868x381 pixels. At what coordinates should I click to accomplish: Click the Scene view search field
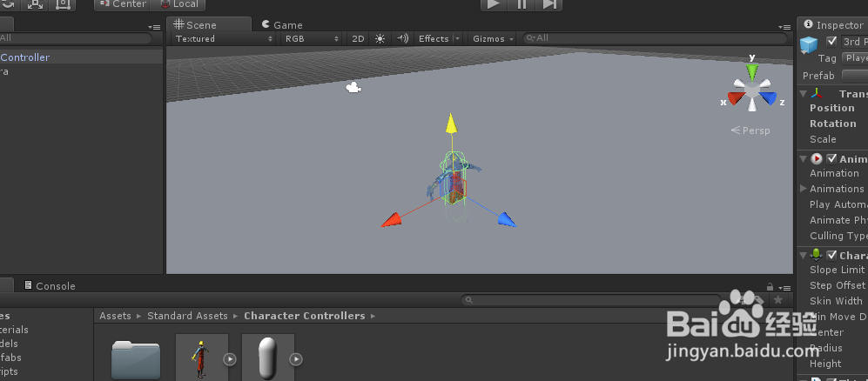656,38
